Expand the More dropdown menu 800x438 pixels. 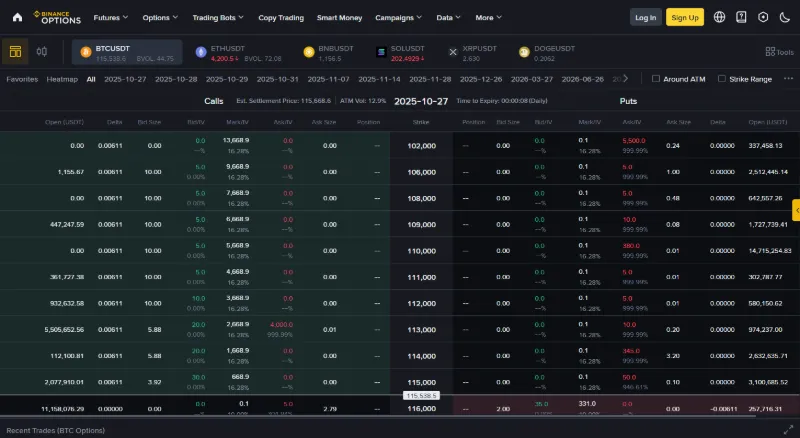click(488, 17)
